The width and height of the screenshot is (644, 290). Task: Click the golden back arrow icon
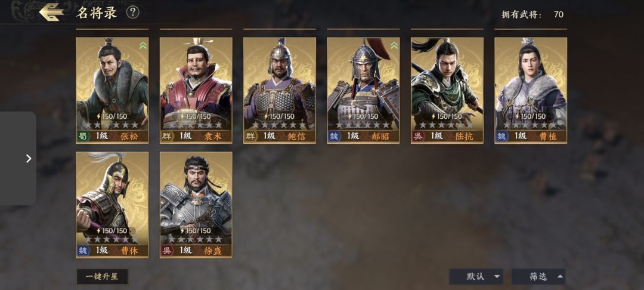51,12
